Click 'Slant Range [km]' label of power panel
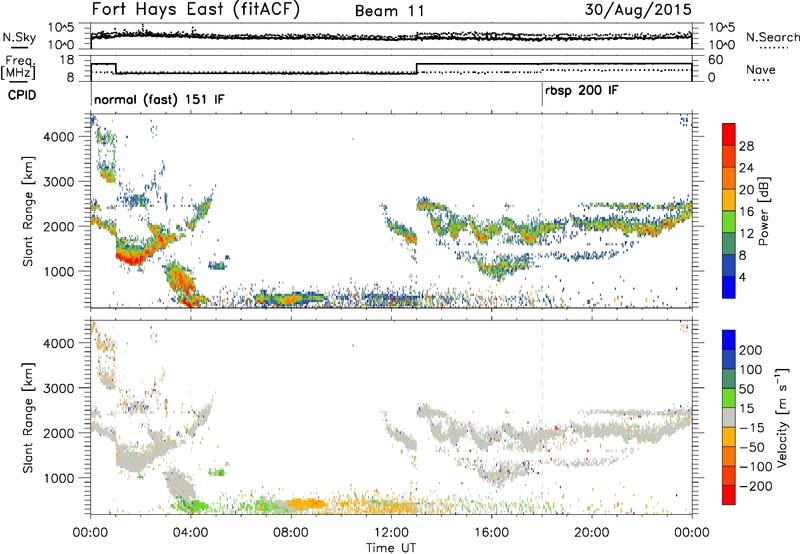 pyautogui.click(x=28, y=211)
